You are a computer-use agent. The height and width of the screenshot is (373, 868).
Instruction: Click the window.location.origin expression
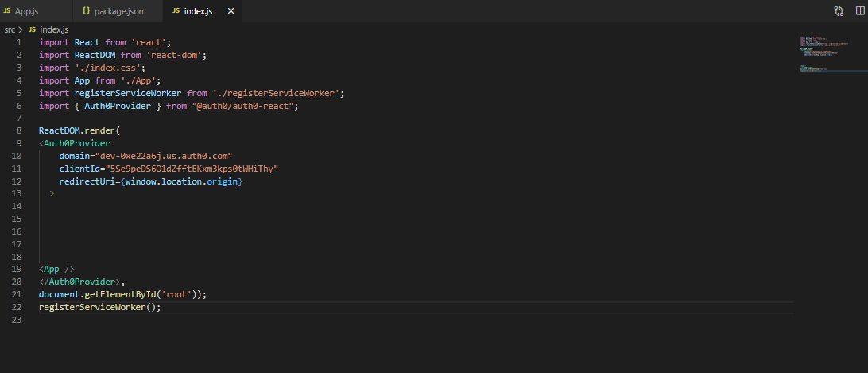(x=184, y=181)
